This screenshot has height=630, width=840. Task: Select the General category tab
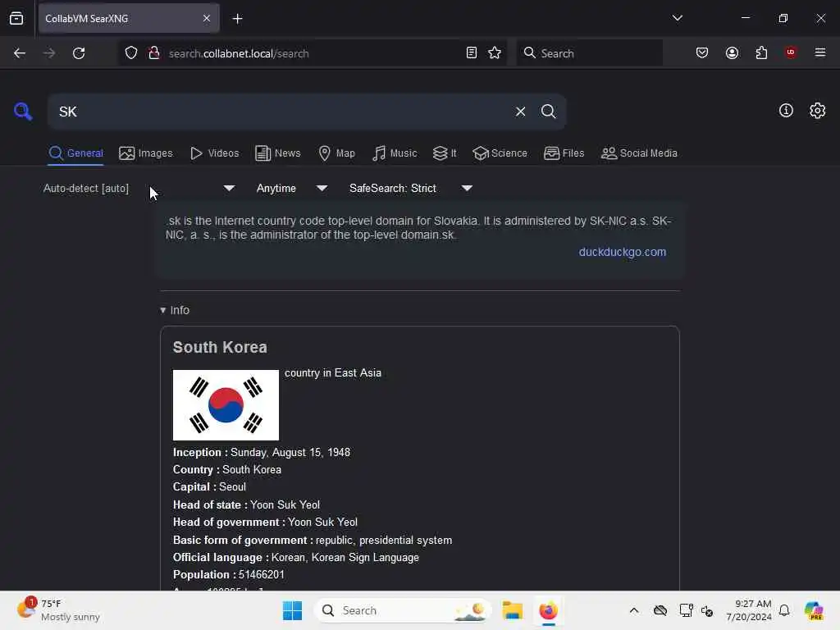(75, 153)
